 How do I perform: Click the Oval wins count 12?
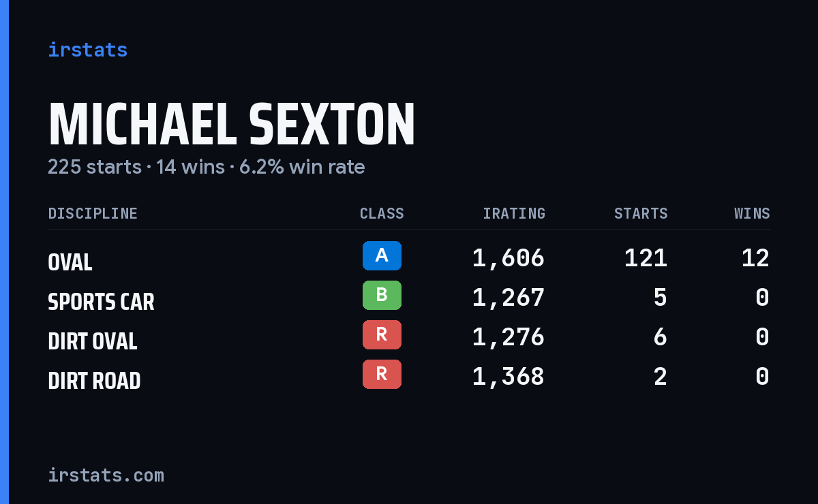[x=755, y=258]
